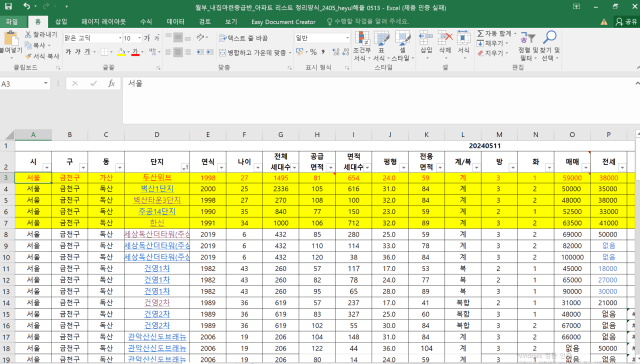Switch to 데이터 (Data) tab
Image resolution: width=640 pixels, height=364 pixels.
click(x=176, y=22)
